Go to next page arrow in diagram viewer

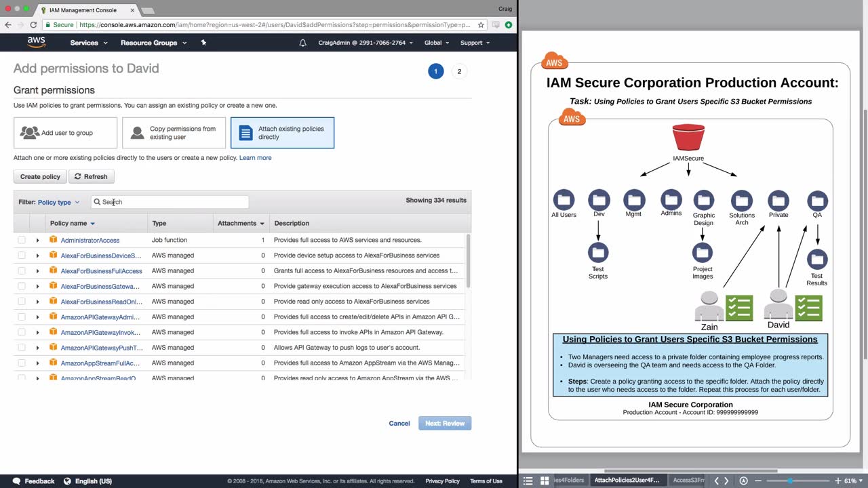[726, 481]
